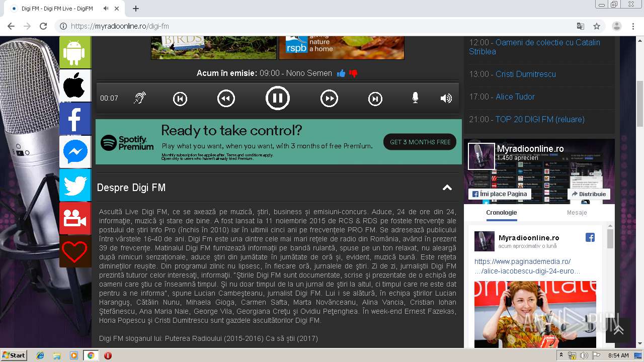Screen dimensions: 644x362
Task: Share via Messenger sidebar icon
Action: (75, 152)
